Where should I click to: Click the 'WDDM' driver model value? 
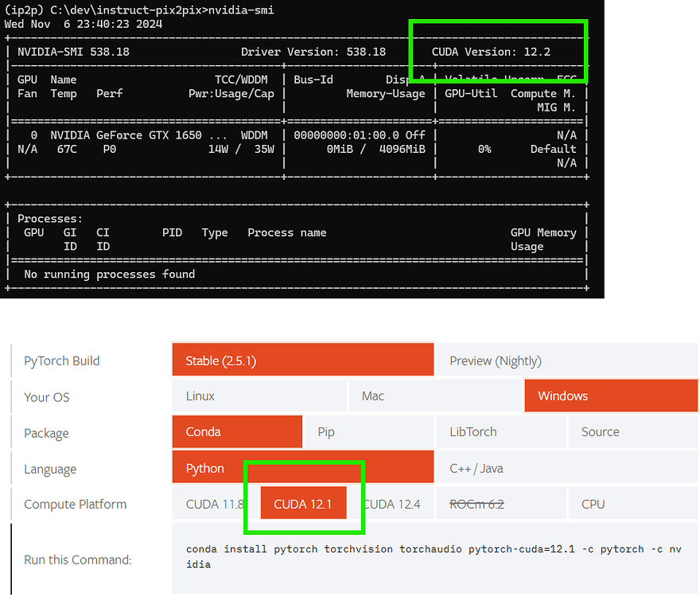[254, 135]
